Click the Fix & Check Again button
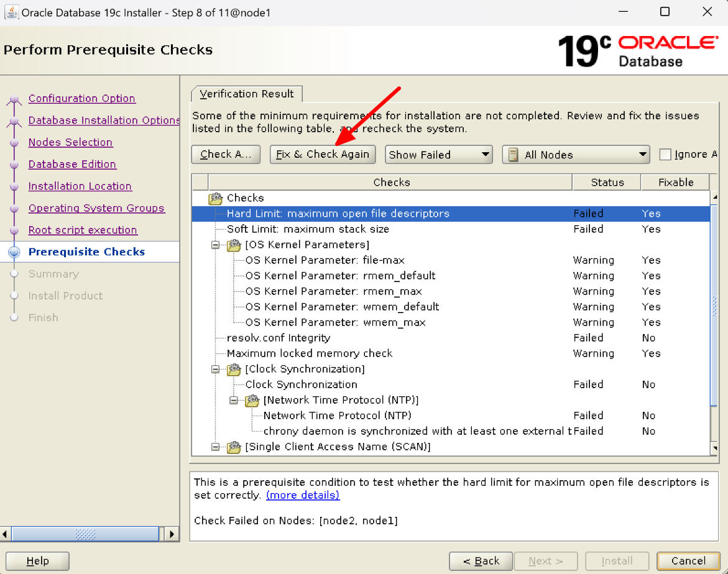Viewport: 728px width, 574px height. 323,155
